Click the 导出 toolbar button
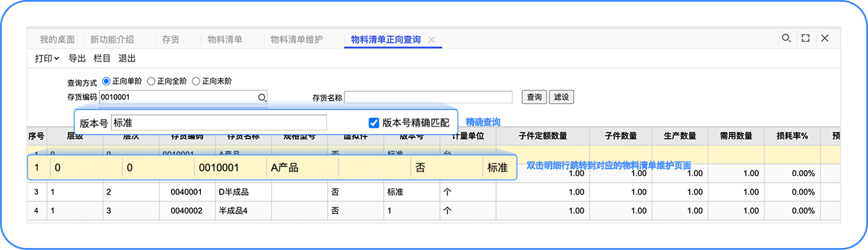Image resolution: width=868 pixels, height=250 pixels. click(77, 59)
